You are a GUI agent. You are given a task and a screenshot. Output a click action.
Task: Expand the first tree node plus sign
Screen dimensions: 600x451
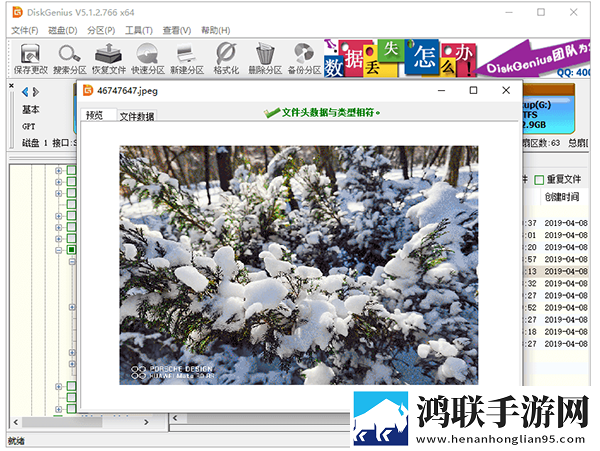pos(59,170)
